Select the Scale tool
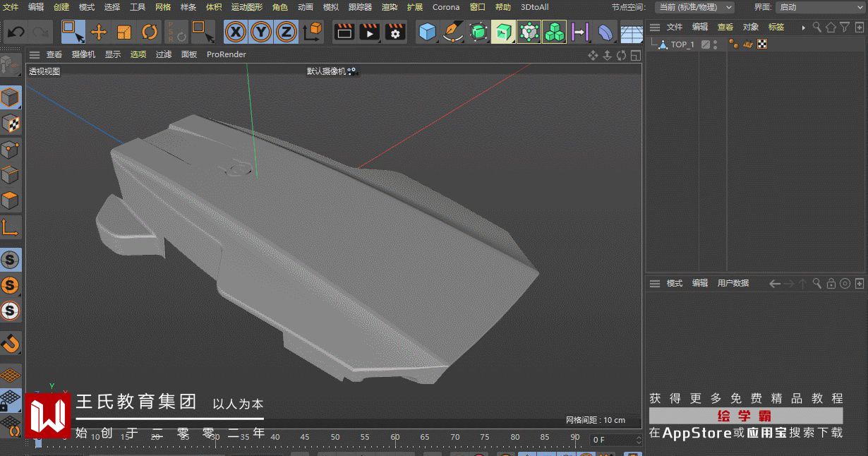868x456 pixels. (x=124, y=32)
